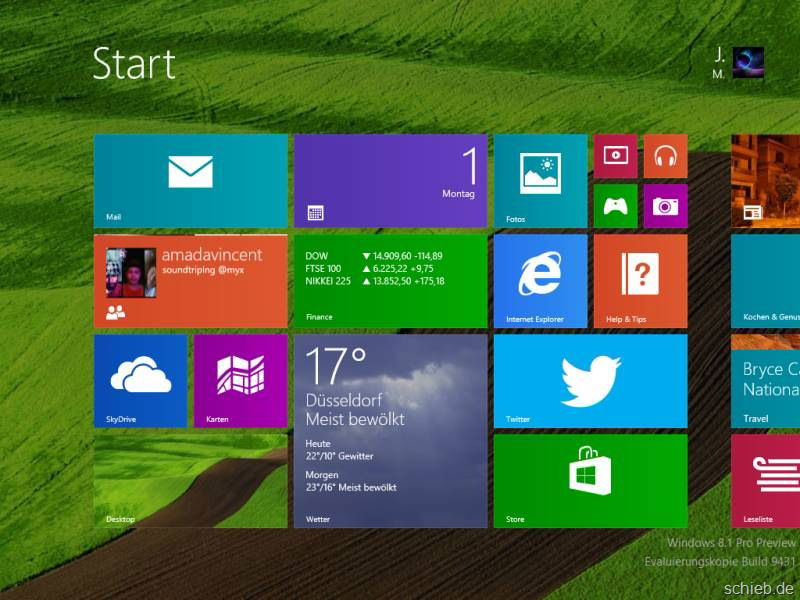Open the Leseliste reading list tile
Screen dimensions: 800x600
tap(765, 481)
